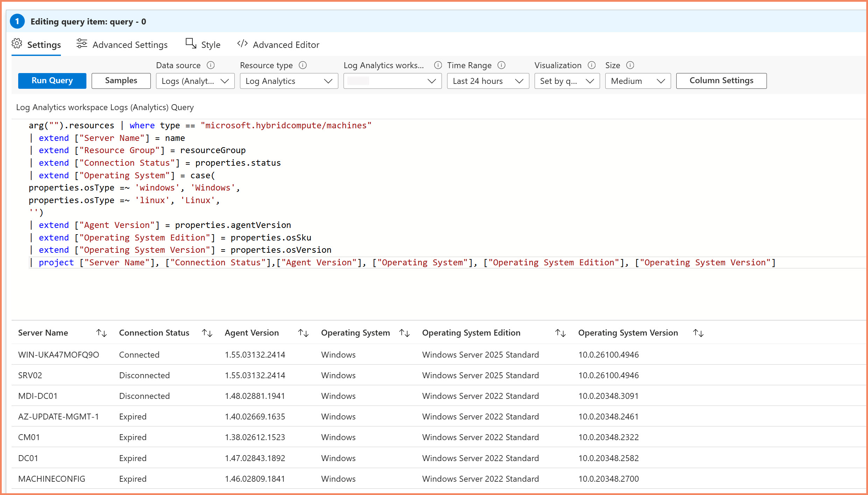Click the first query line with arg resources
The width and height of the screenshot is (868, 495).
(x=200, y=125)
